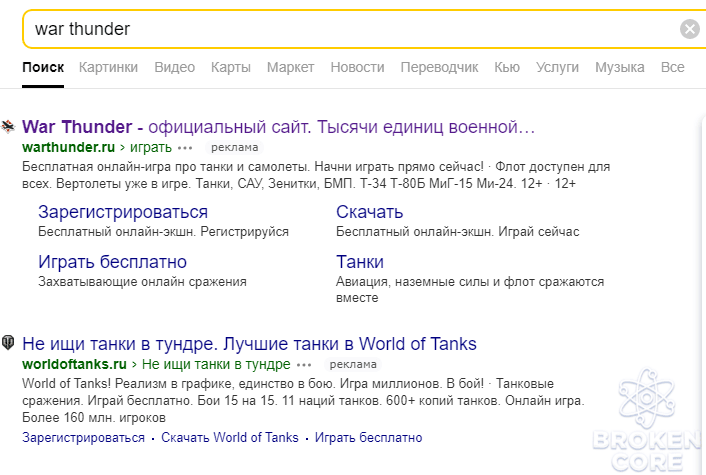Open the Услуги tab
Screen dimensions: 706x475
pos(557,68)
